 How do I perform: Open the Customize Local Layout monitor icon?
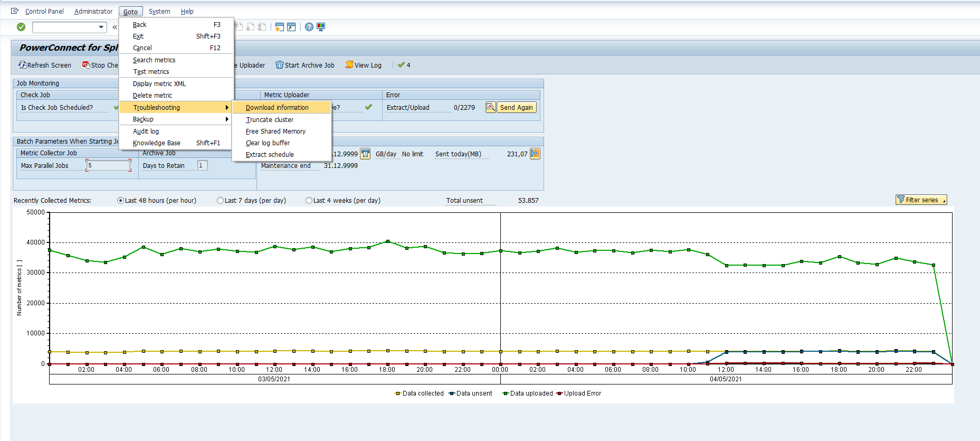tap(321, 27)
